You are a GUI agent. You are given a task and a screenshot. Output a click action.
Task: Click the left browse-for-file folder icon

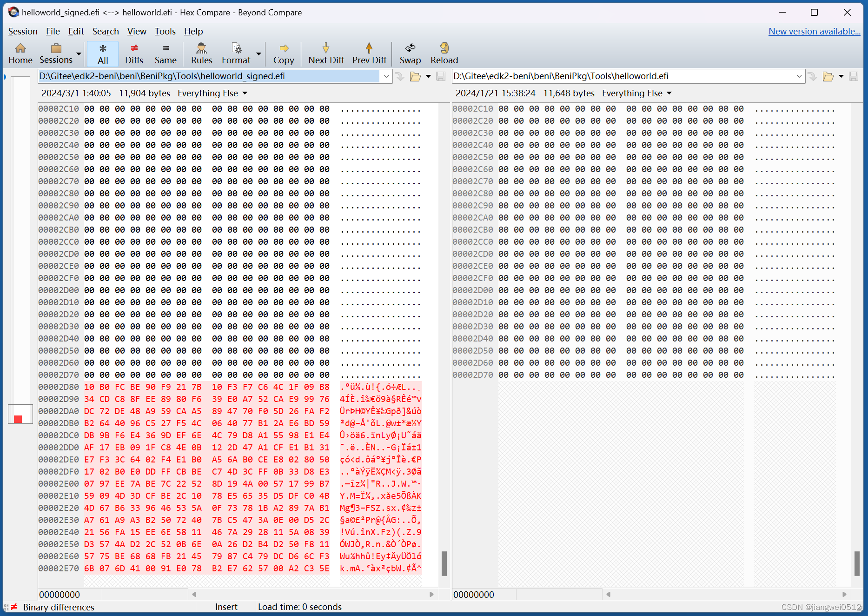(415, 76)
